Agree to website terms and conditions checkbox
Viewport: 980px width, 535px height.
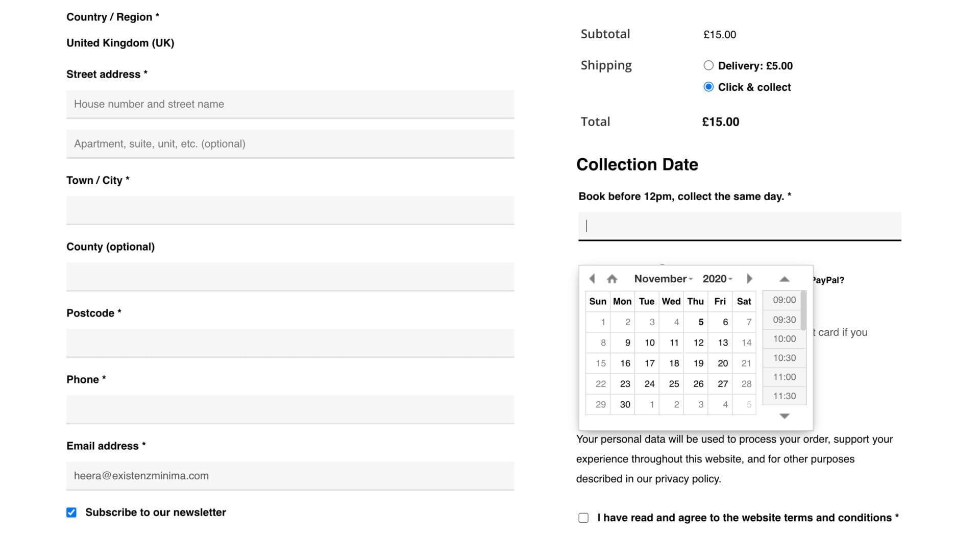pos(583,518)
